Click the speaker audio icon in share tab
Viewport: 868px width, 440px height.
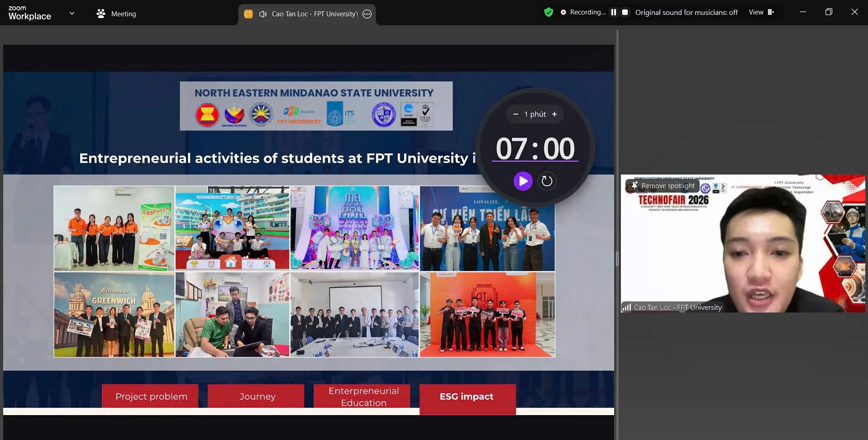point(262,14)
